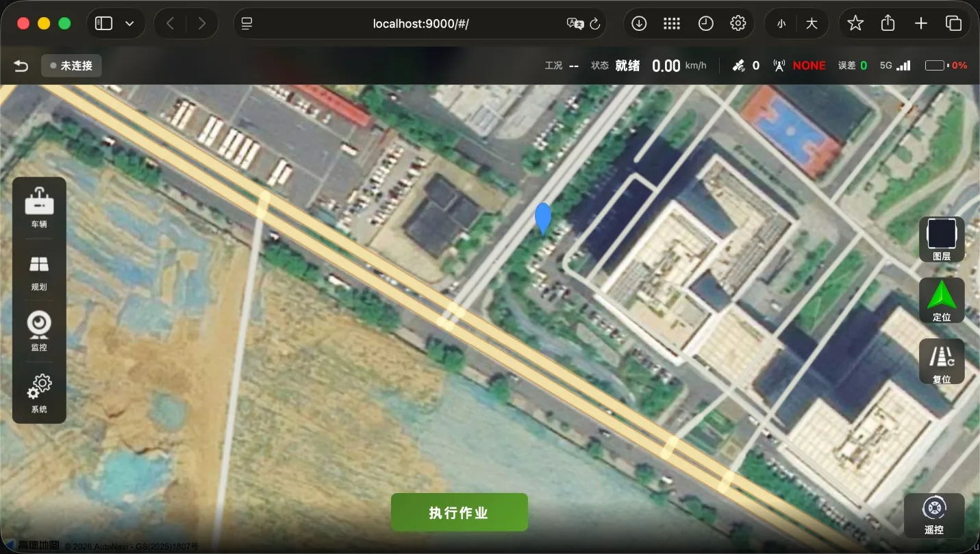980x554 pixels.
Task: Open the 规划 planning panel
Action: tap(39, 273)
